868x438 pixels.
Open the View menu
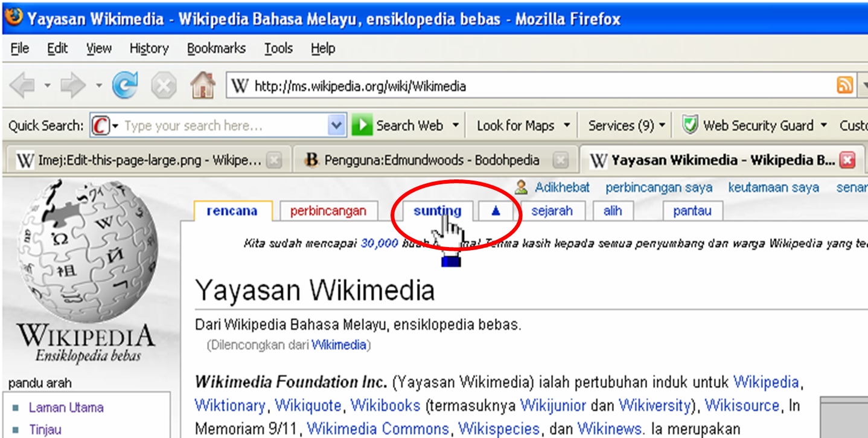98,48
